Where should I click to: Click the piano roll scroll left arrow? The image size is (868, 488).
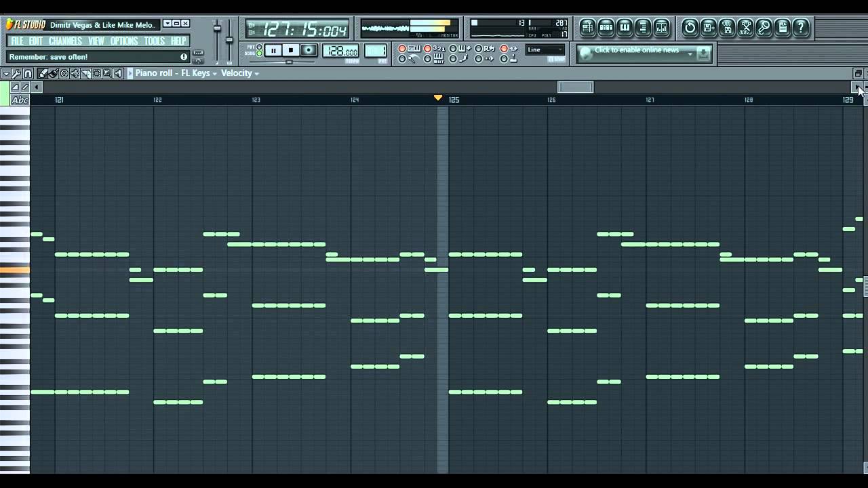pyautogui.click(x=37, y=87)
